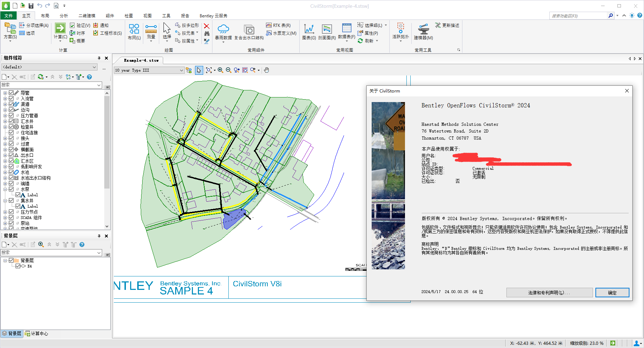Click 刷新 refresh button in ribbon
The width and height of the screenshot is (644, 348).
pyautogui.click(x=366, y=41)
